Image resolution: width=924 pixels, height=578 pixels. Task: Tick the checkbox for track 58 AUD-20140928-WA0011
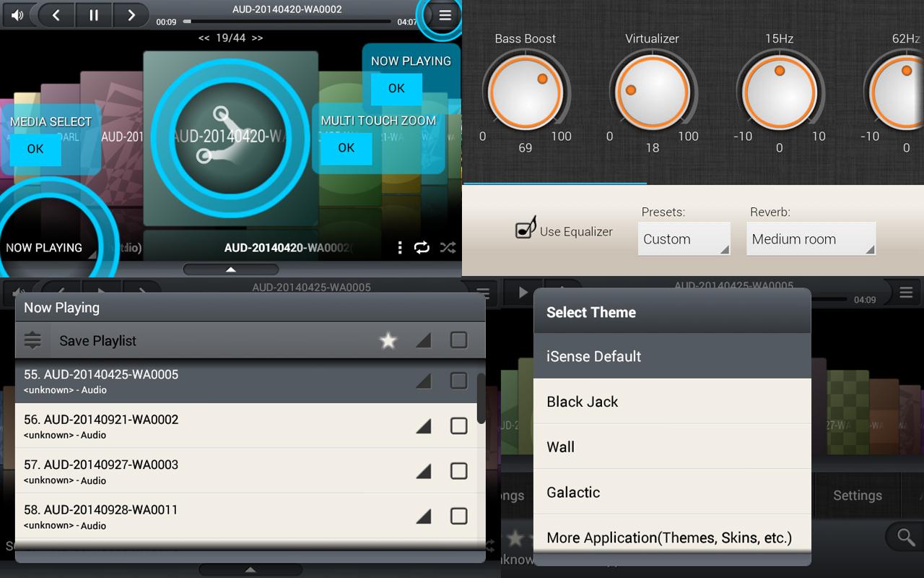pos(459,516)
